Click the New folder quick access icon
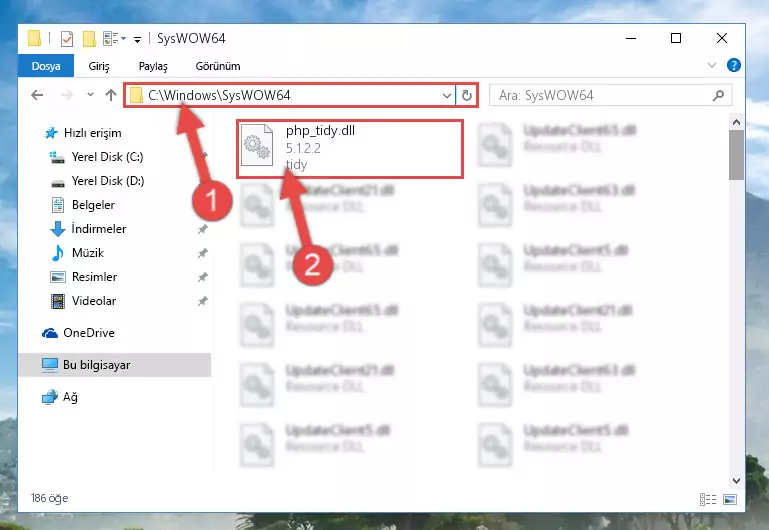This screenshot has width=769, height=530. (89, 39)
